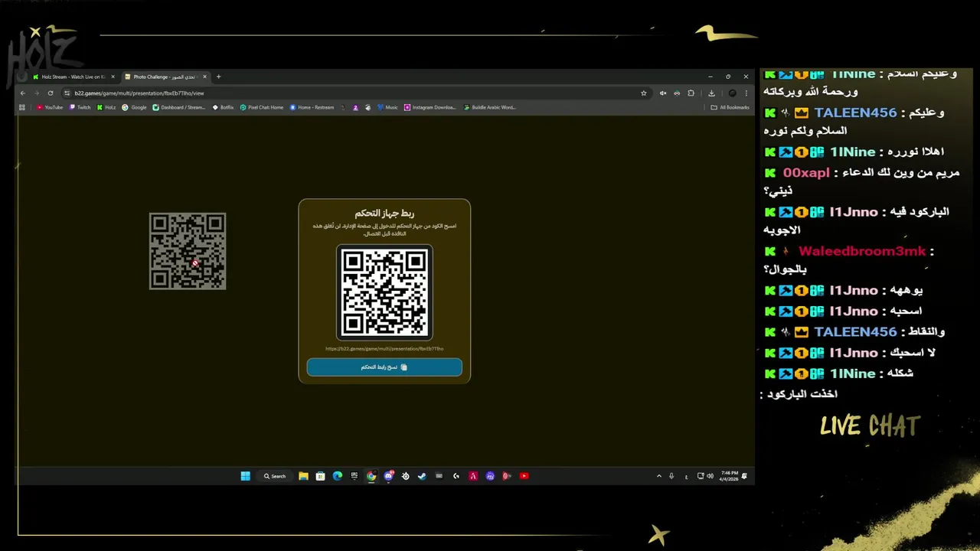The height and width of the screenshot is (551, 980).
Task: Show hidden system tray icons chevron
Action: pyautogui.click(x=658, y=476)
